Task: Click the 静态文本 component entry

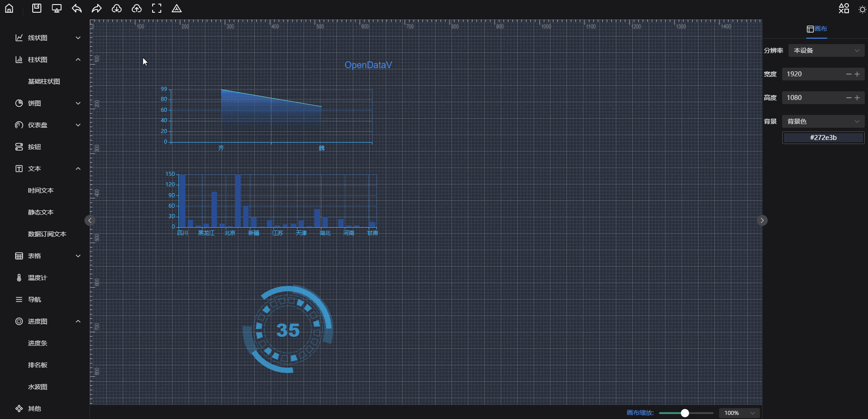Action: (41, 212)
